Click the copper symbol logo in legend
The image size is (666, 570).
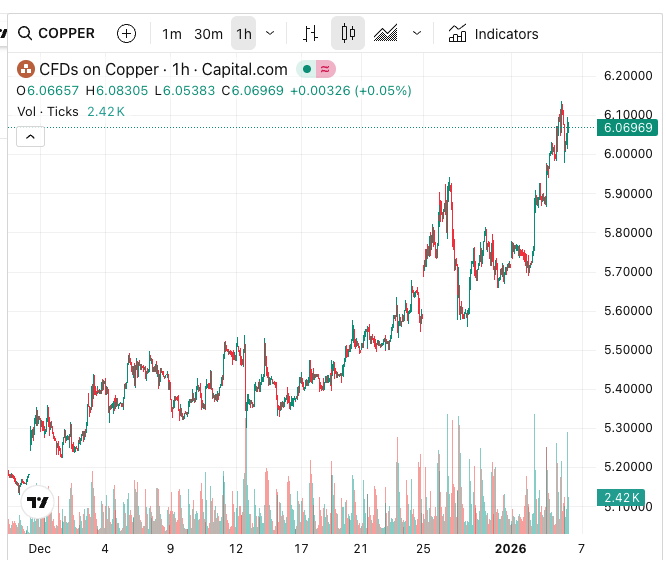coord(25,70)
